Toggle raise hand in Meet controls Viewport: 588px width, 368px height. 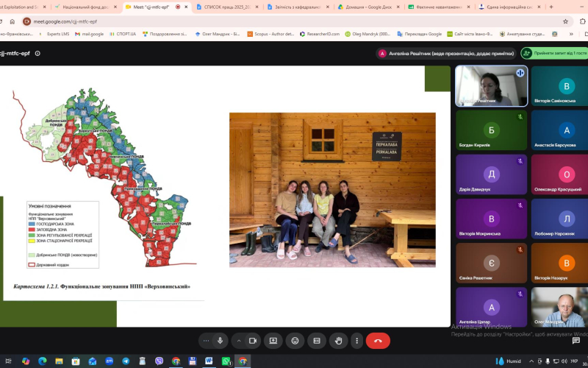click(x=339, y=341)
